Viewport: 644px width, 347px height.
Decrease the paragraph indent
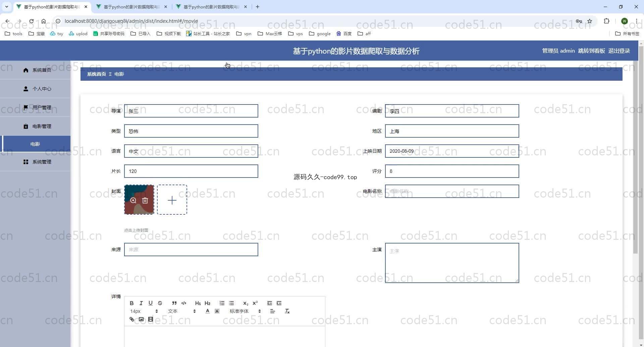point(270,303)
